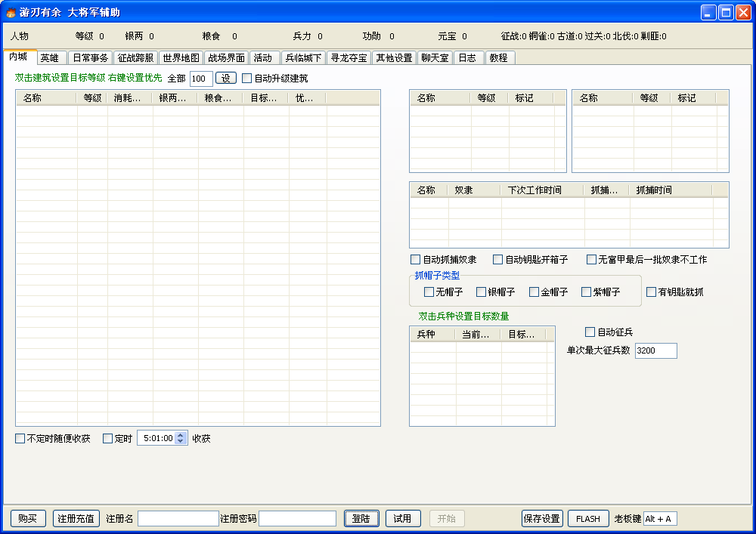
Task: Click the FLASH button
Action: tap(588, 519)
